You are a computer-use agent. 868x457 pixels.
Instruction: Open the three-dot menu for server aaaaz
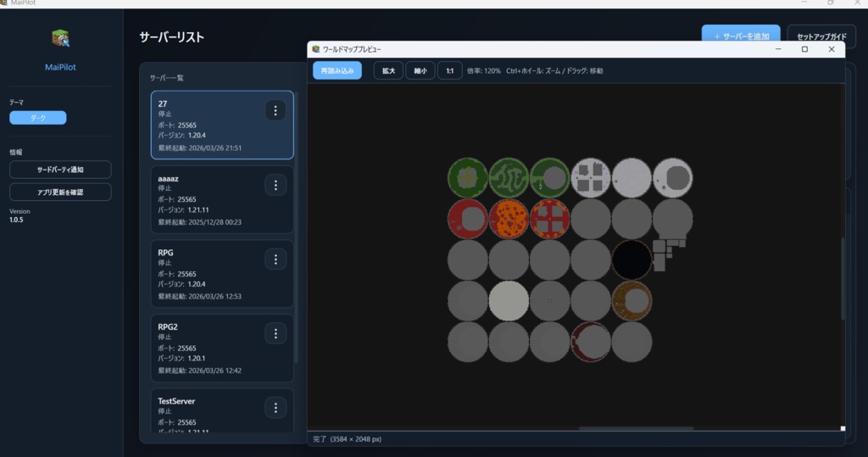(275, 185)
